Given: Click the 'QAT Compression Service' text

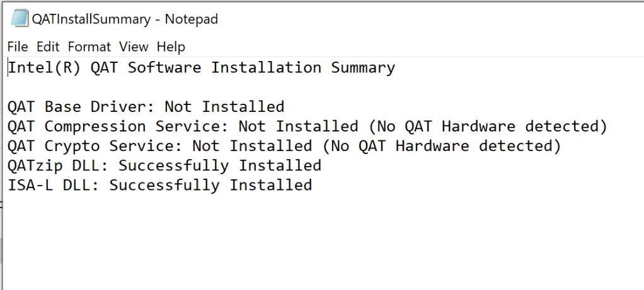Looking at the screenshot, I should pos(118,126).
